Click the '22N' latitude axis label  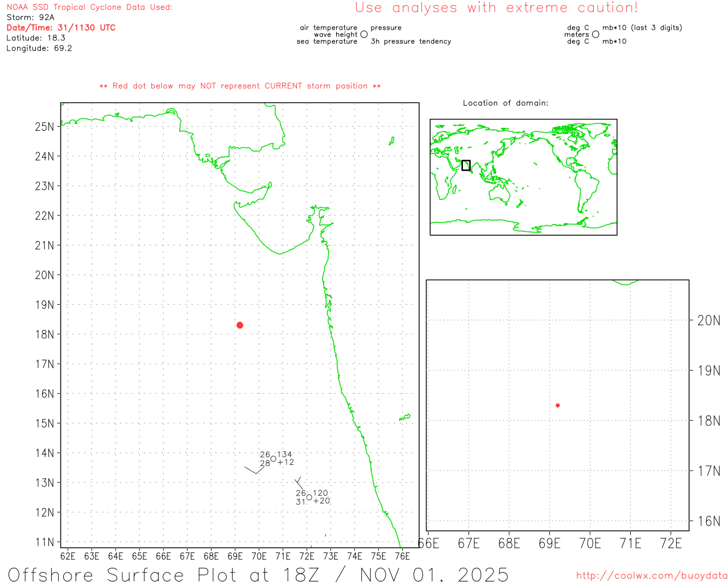pyautogui.click(x=44, y=216)
